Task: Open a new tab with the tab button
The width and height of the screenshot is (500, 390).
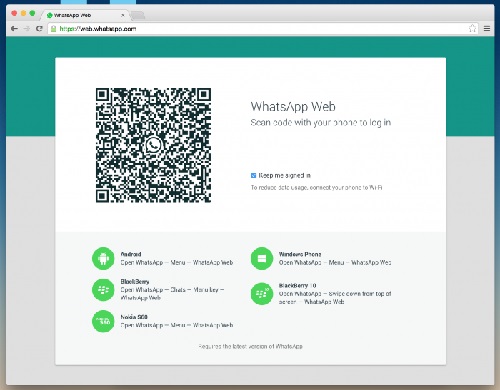Action: tap(137, 15)
